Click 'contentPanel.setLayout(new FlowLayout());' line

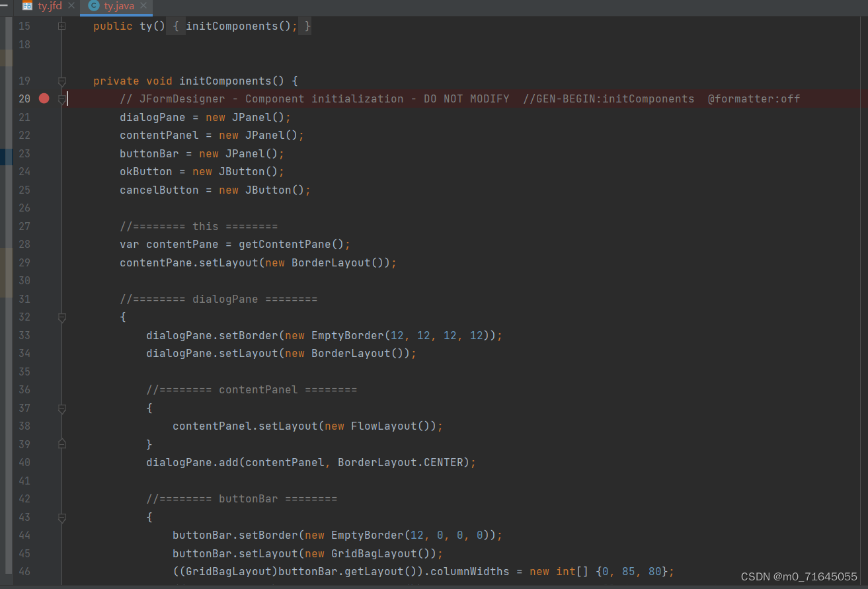[x=308, y=426]
